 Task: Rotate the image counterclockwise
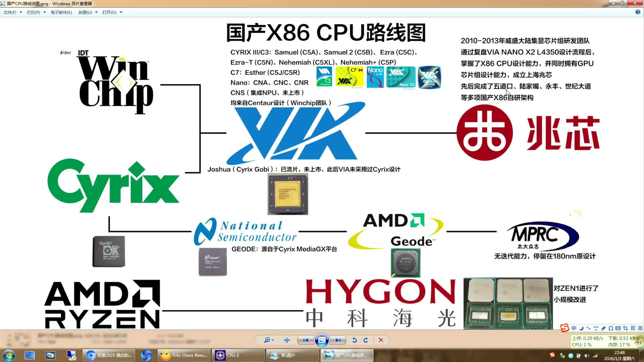354,340
